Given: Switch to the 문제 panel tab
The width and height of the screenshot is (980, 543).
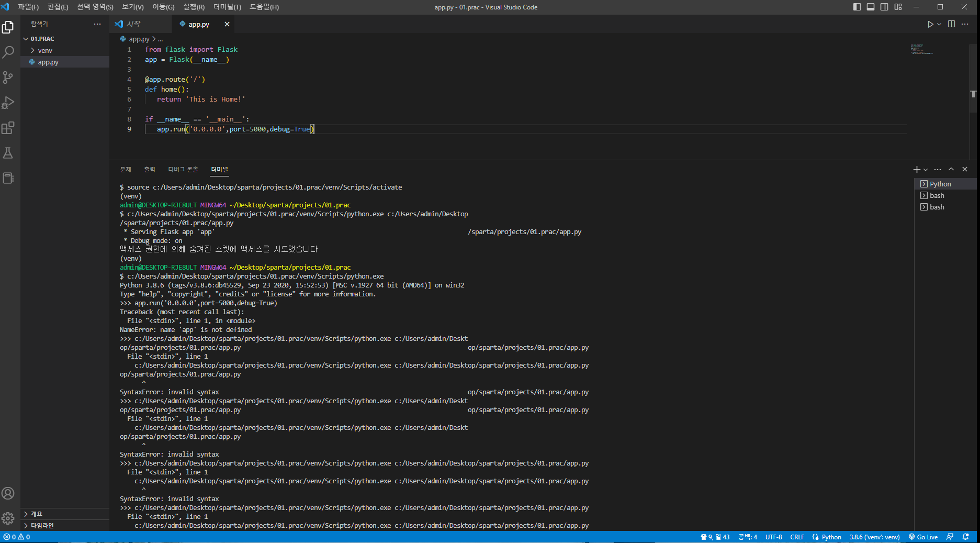Looking at the screenshot, I should (x=126, y=169).
